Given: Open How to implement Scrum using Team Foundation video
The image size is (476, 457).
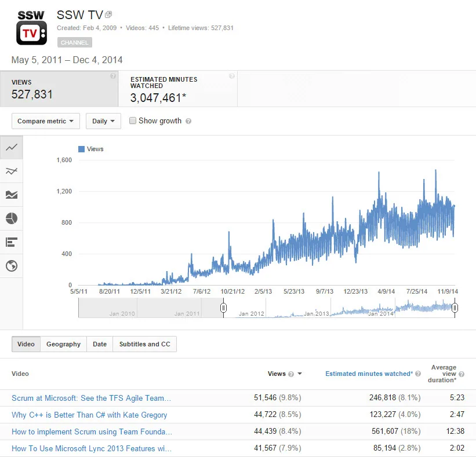Looking at the screenshot, I should [92, 432].
